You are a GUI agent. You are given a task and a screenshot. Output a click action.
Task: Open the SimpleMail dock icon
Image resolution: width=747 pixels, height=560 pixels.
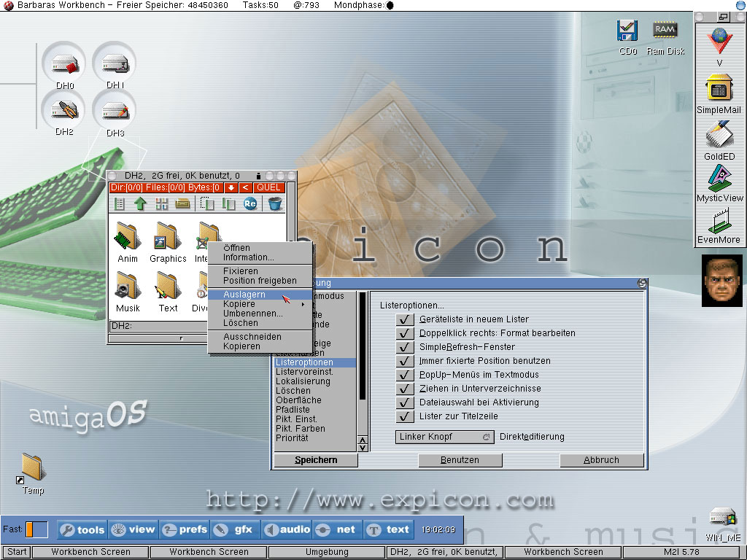[719, 91]
